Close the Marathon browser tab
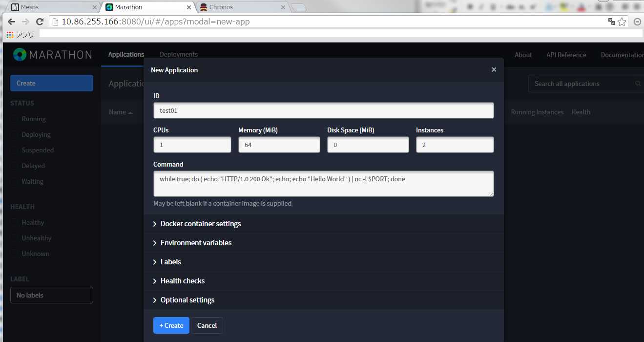This screenshot has width=644, height=342. 189,7
